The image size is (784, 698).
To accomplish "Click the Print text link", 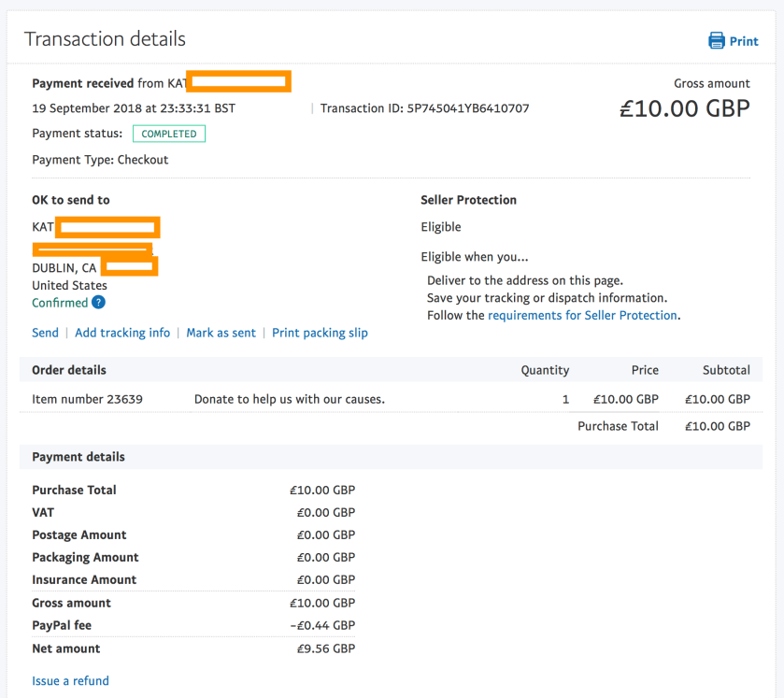I will [x=744, y=41].
